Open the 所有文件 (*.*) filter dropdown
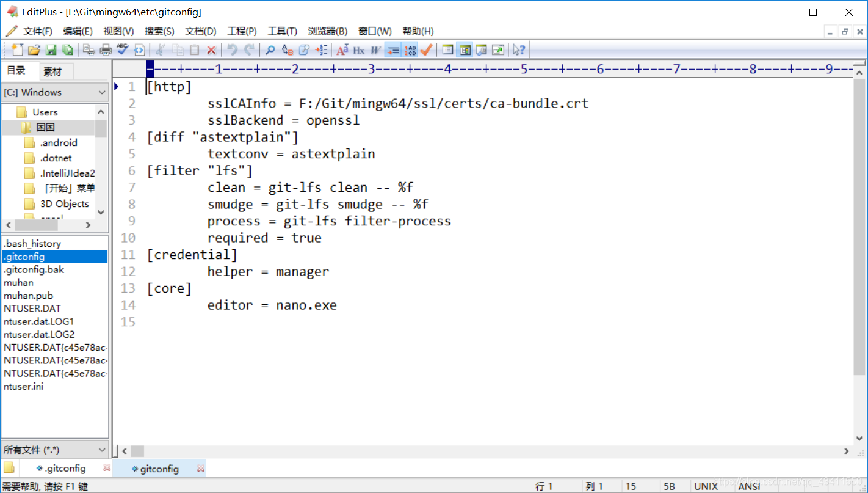Viewport: 868px width, 493px height. pyautogui.click(x=55, y=450)
